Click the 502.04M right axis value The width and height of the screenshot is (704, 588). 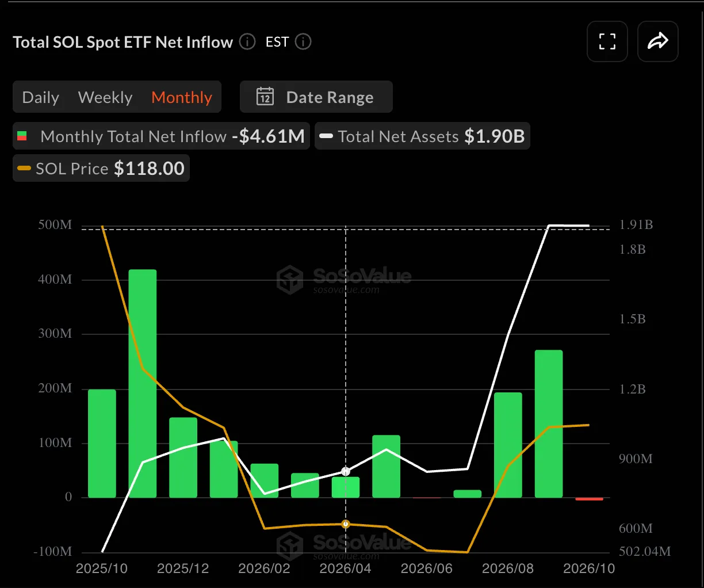click(645, 551)
